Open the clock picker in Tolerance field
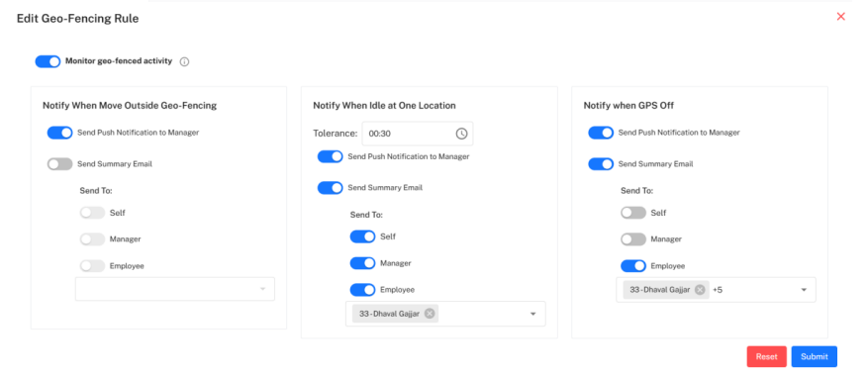This screenshot has height=377, width=868. (x=461, y=134)
